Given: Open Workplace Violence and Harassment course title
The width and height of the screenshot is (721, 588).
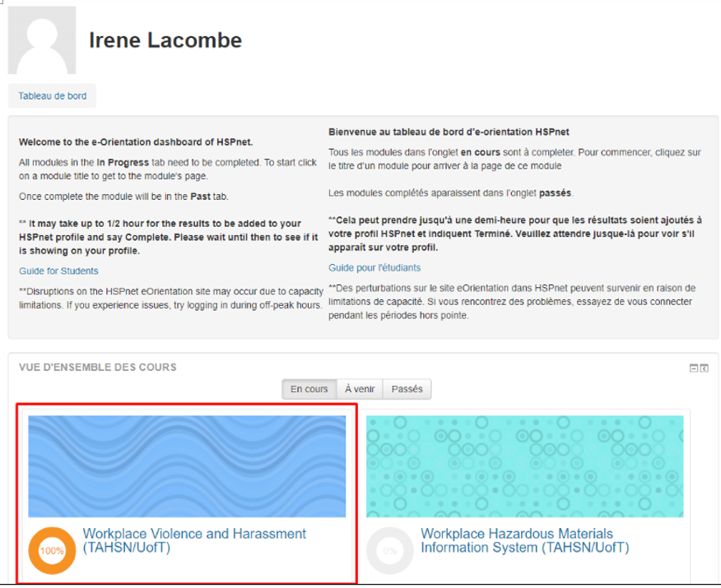Looking at the screenshot, I should (194, 540).
